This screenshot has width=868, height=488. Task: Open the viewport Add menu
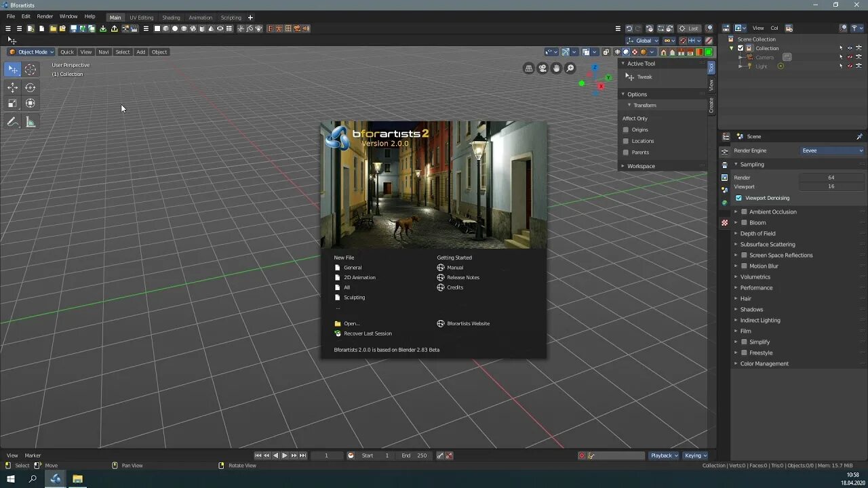(140, 52)
